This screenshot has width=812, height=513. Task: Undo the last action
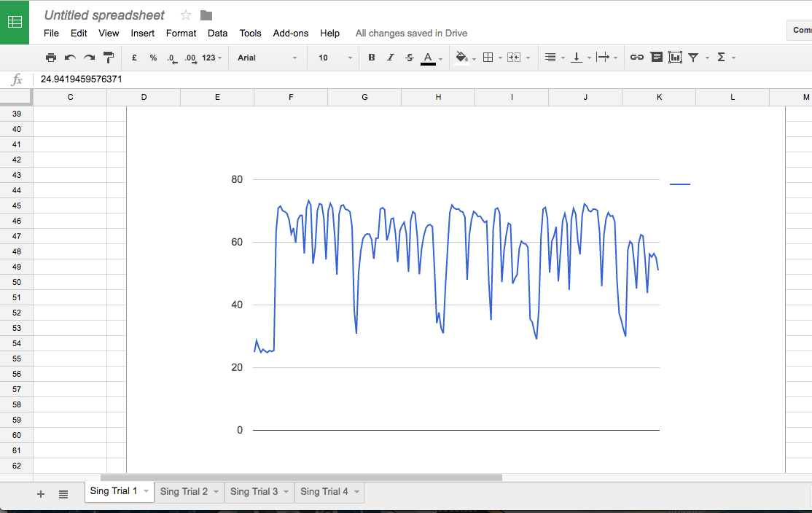70,58
